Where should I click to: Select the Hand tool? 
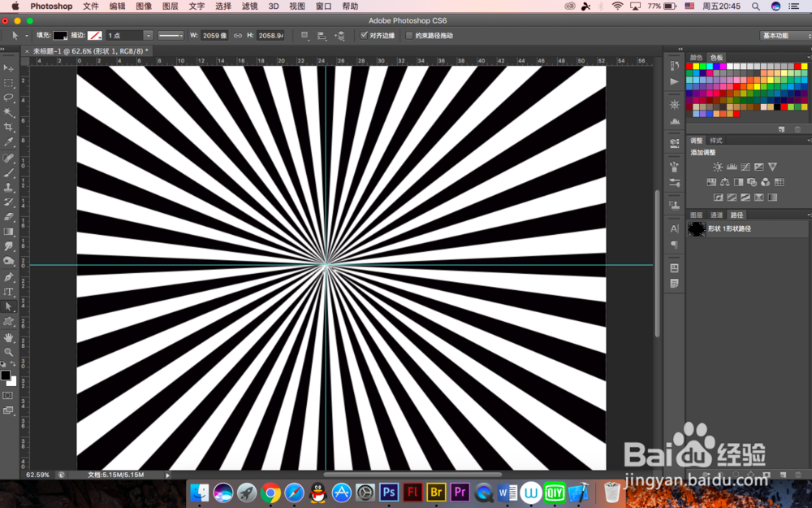(x=8, y=338)
